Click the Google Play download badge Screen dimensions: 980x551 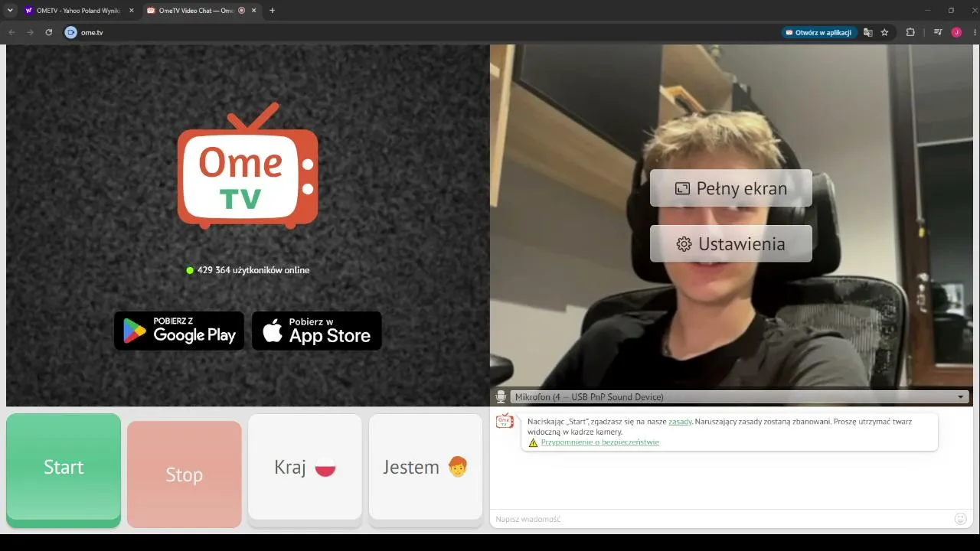pos(179,331)
